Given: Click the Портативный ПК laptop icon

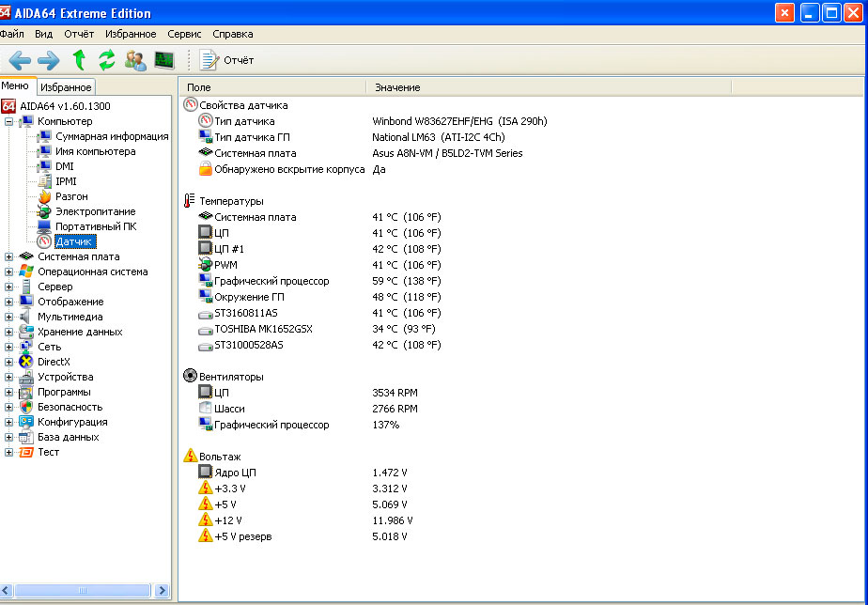Looking at the screenshot, I should click(x=44, y=226).
